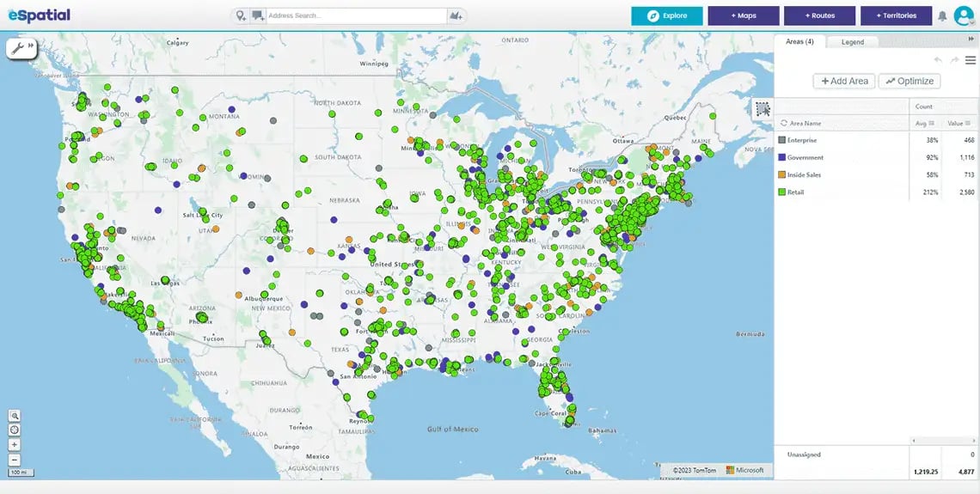Open the Avg column filter menu
Image resolution: width=980 pixels, height=494 pixels.
(931, 124)
